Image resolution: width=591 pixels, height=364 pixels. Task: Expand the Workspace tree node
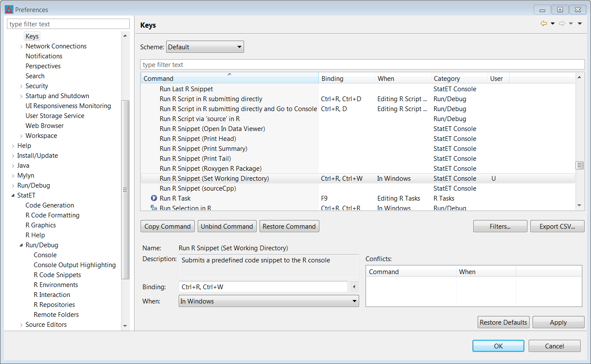pyautogui.click(x=21, y=136)
